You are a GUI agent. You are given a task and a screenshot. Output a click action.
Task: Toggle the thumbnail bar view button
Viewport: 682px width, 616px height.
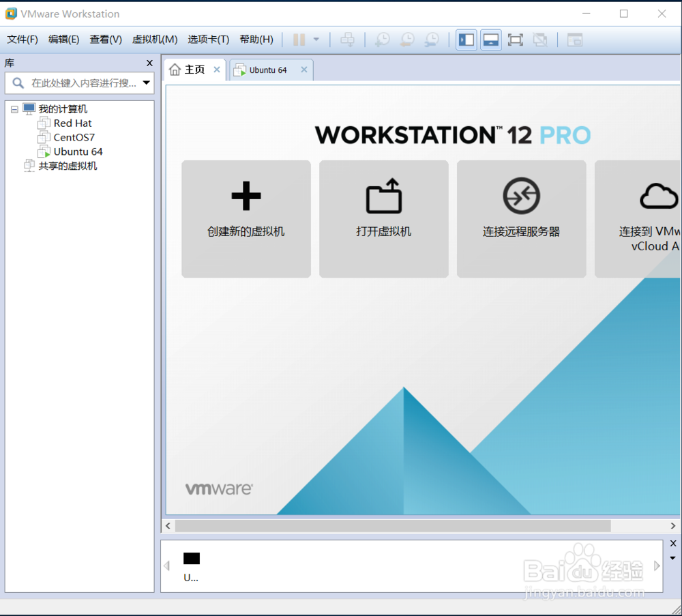pyautogui.click(x=490, y=40)
